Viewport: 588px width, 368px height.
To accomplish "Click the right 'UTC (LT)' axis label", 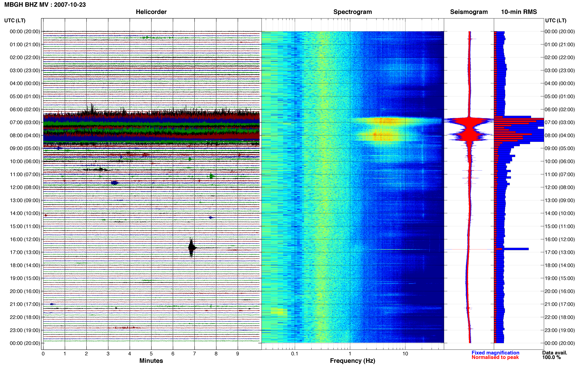I will 556,20.
